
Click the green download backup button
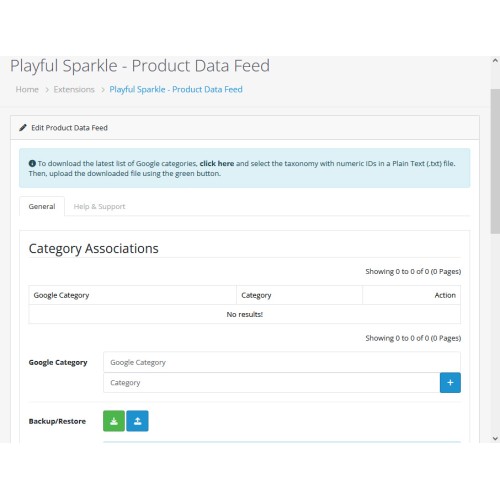pos(114,421)
